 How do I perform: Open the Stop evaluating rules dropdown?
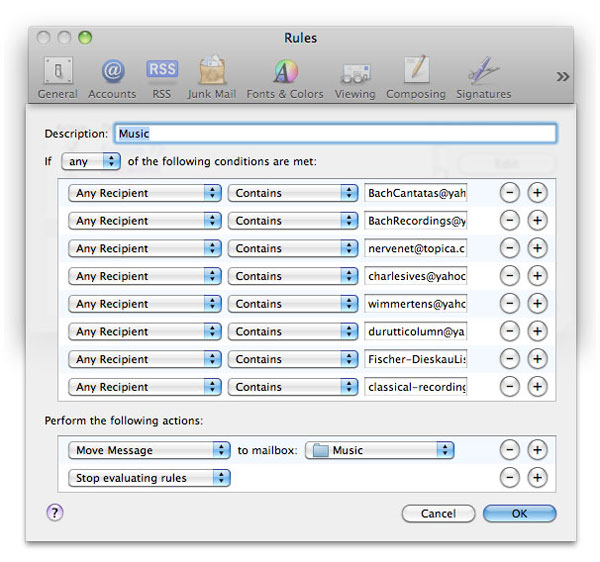[x=149, y=478]
